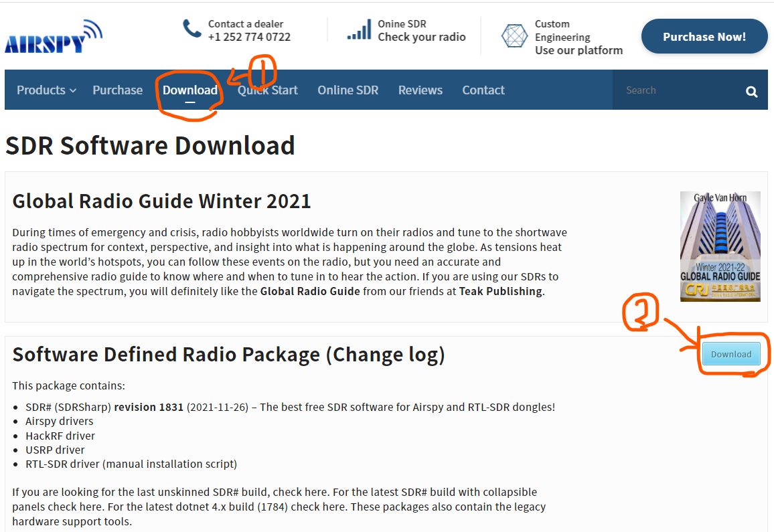Open the Purchase menu item
774x532 pixels.
pyautogui.click(x=117, y=90)
